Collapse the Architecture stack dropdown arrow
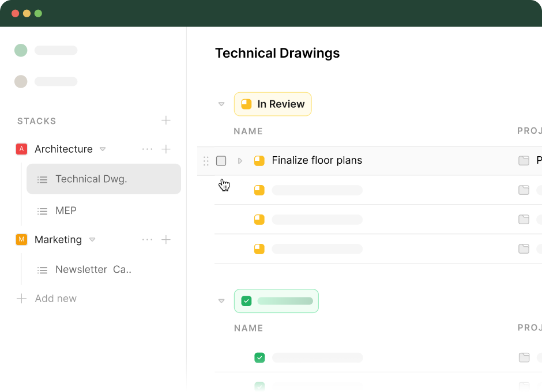Screen dimensions: 542x392 click(103, 149)
